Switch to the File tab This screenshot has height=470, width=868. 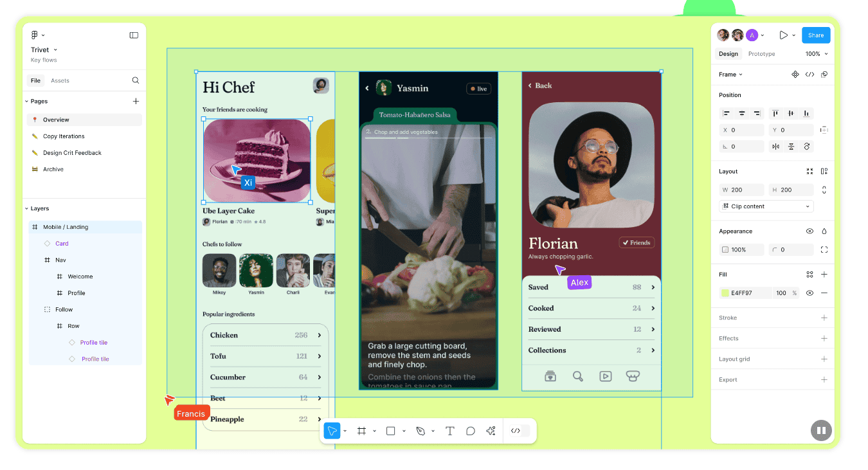[x=35, y=80]
